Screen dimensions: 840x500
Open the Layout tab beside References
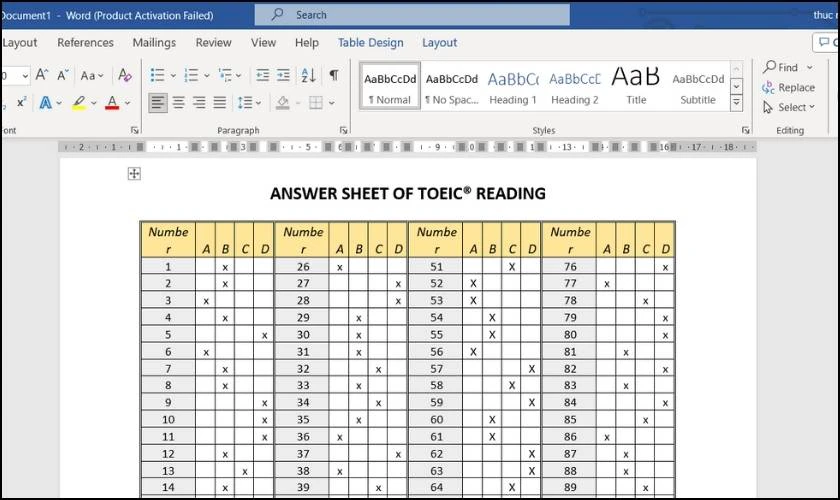coord(20,42)
